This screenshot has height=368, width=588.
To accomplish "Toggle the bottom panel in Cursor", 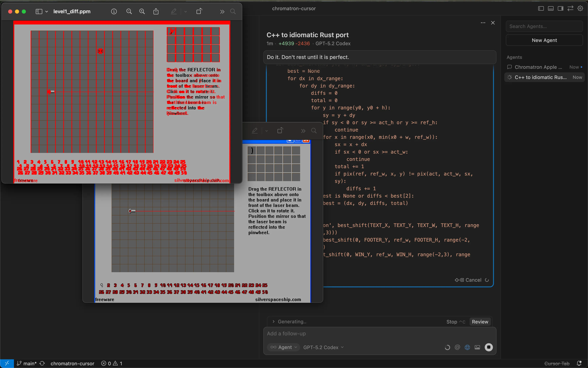I will point(550,8).
